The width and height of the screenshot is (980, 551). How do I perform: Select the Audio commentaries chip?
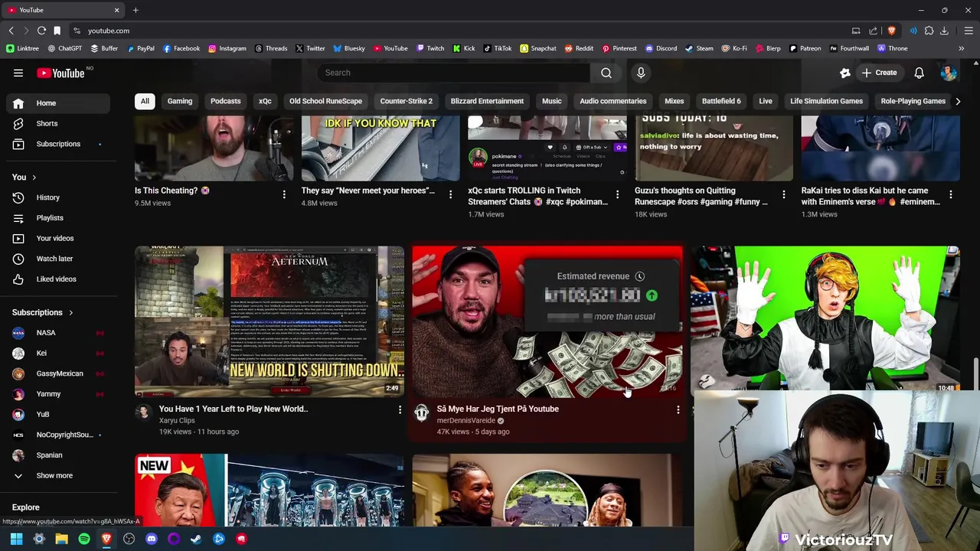coord(612,101)
